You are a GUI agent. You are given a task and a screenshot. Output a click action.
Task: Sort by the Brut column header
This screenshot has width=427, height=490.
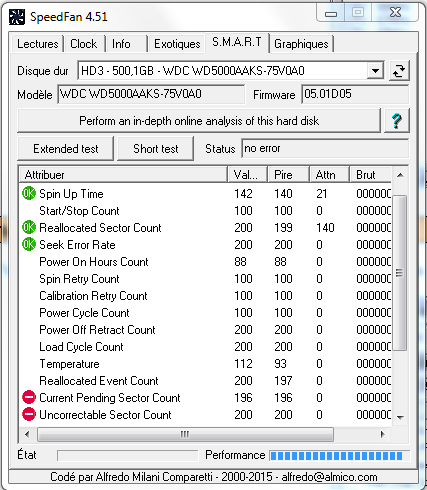(x=371, y=175)
